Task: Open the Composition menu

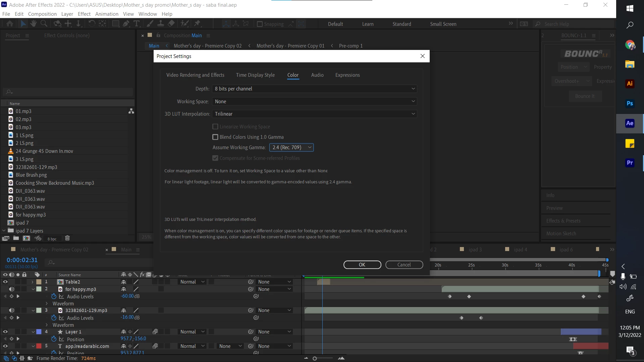Action: coord(42,14)
